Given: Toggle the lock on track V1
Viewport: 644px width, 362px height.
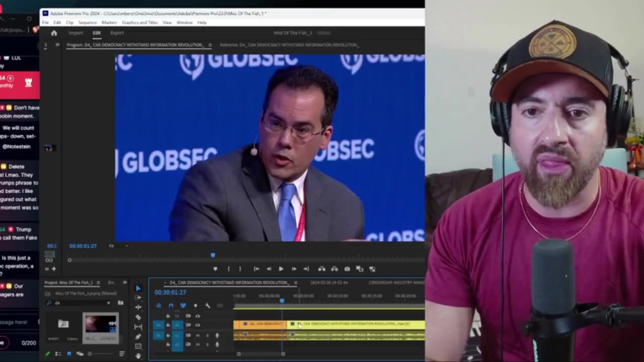Looking at the screenshot, I should 168,325.
